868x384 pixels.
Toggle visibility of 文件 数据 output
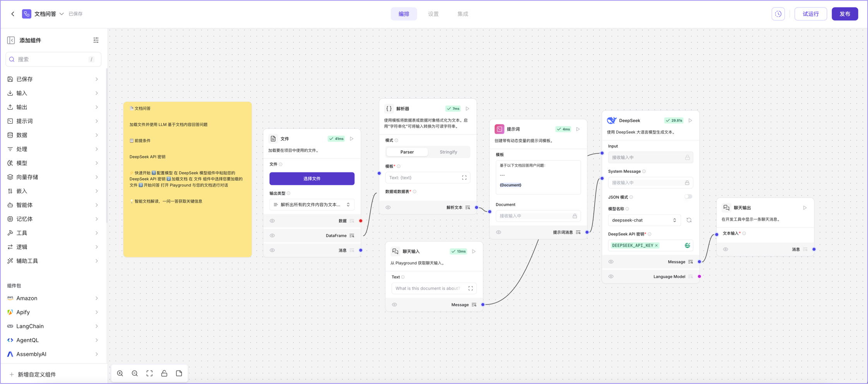(x=273, y=221)
